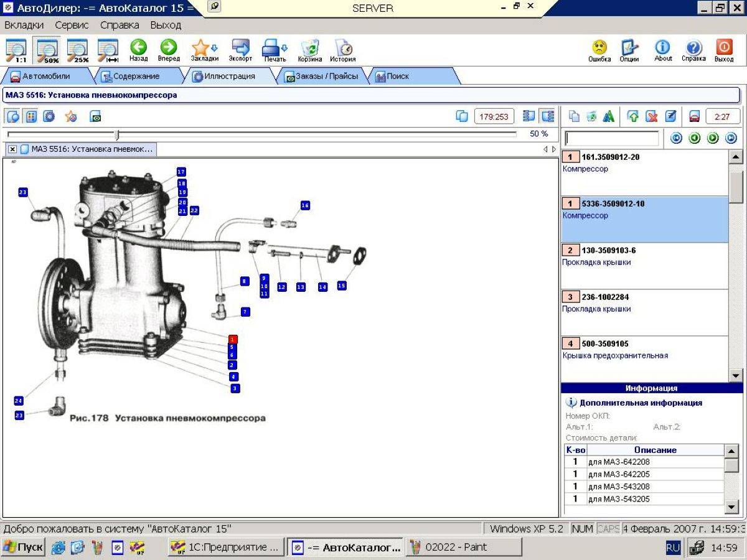
Task: Click the Экспорт export icon
Action: pos(240,50)
